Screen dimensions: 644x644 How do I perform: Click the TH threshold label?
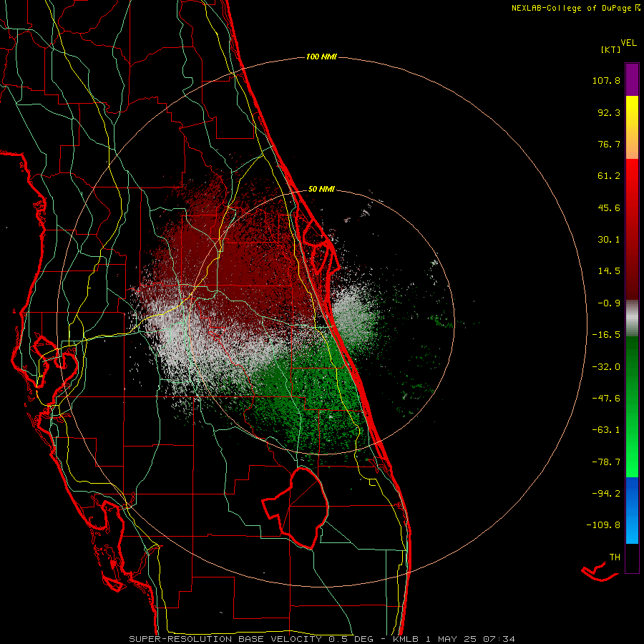[615, 557]
